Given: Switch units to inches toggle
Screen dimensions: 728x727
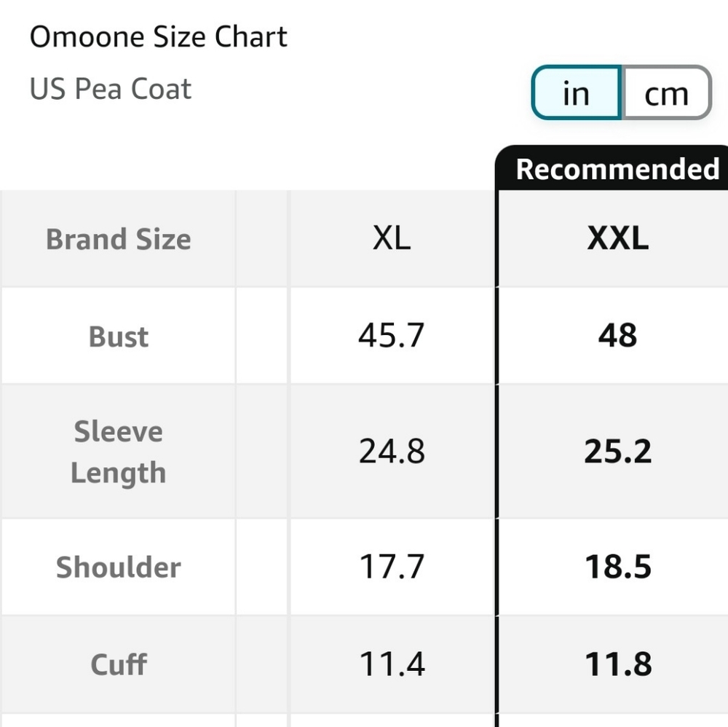Looking at the screenshot, I should point(576,93).
